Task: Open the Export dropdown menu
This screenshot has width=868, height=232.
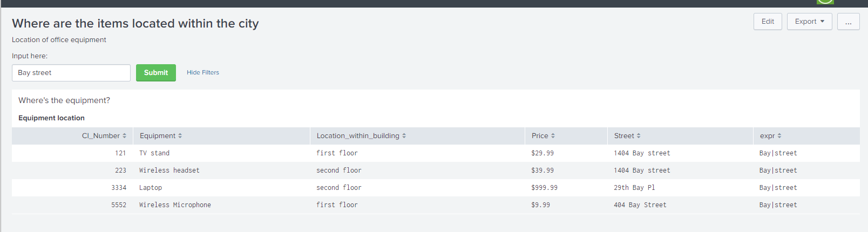Action: click(x=809, y=22)
